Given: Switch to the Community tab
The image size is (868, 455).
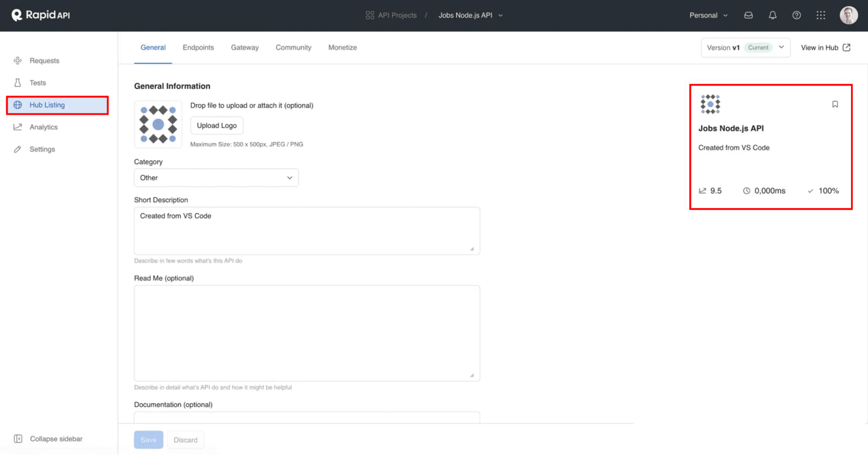Looking at the screenshot, I should pyautogui.click(x=294, y=47).
